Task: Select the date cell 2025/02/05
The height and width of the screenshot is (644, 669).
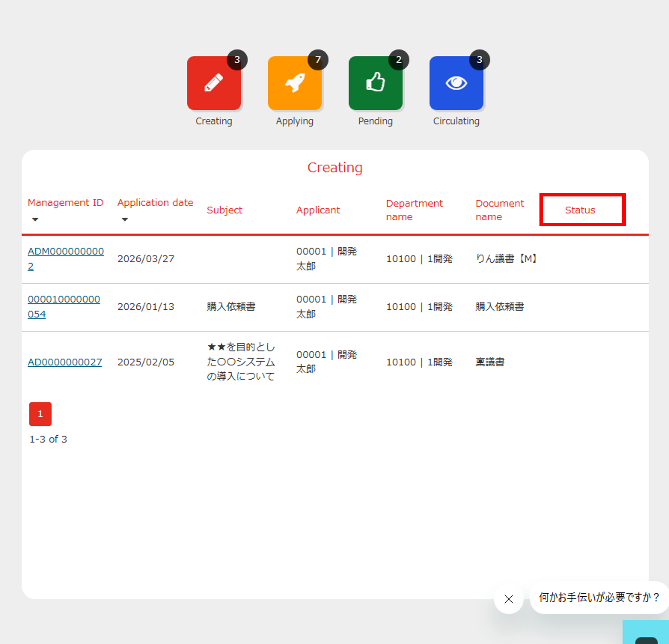Action: point(146,362)
